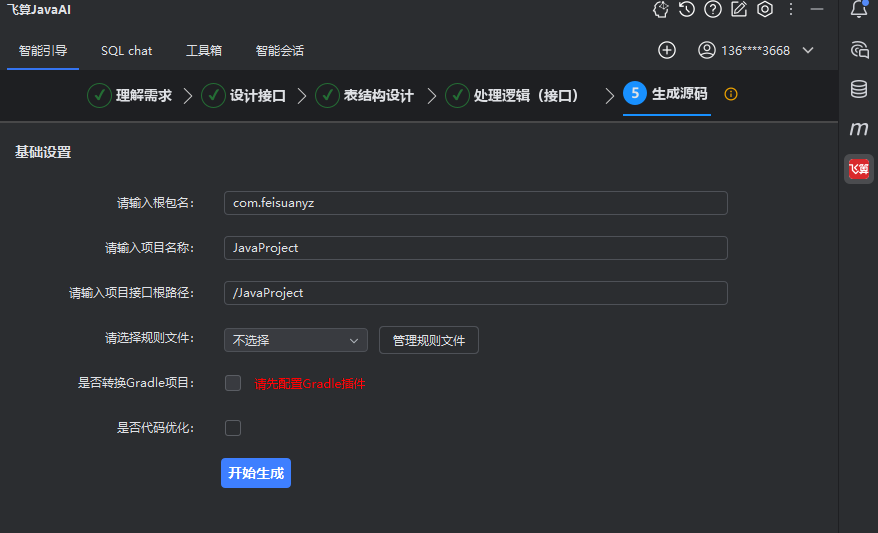878x533 pixels.
Task: Go to the 设计接口 step
Action: [258, 96]
